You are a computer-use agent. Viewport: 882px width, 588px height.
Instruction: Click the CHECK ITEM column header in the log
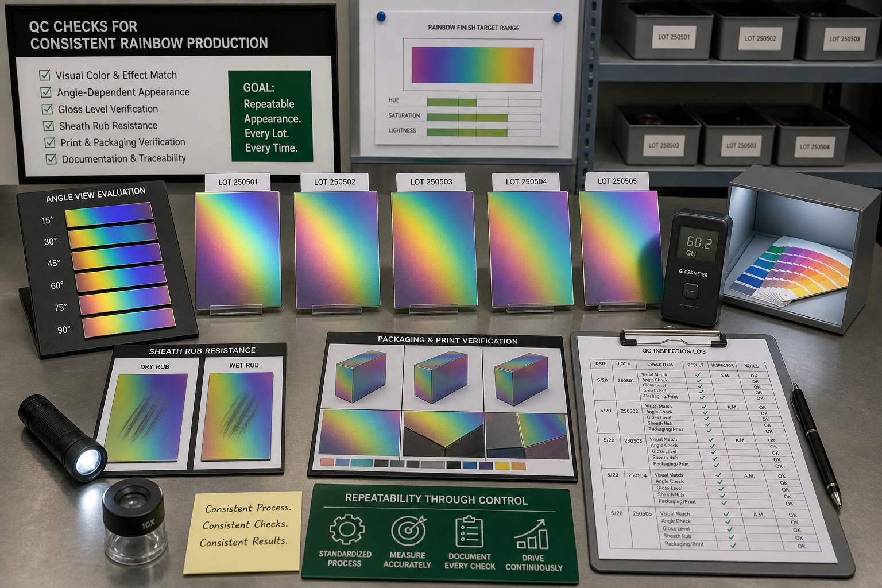pyautogui.click(x=660, y=364)
